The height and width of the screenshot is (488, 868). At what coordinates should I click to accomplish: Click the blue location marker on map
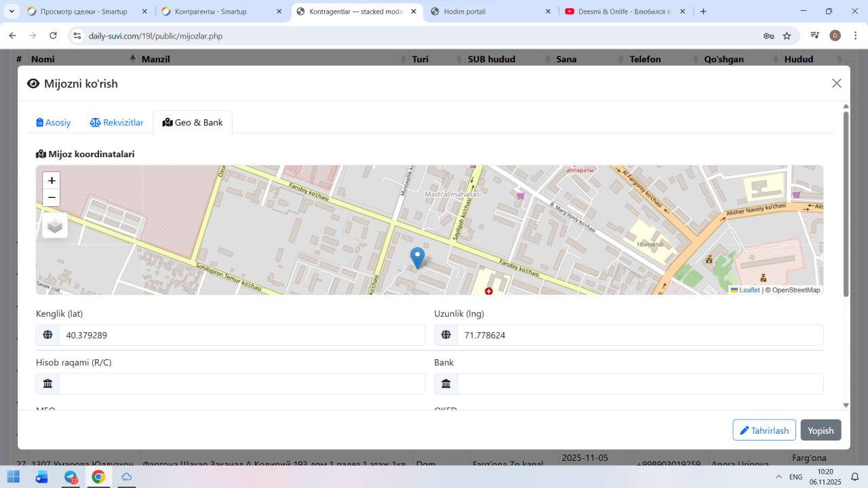(x=418, y=258)
